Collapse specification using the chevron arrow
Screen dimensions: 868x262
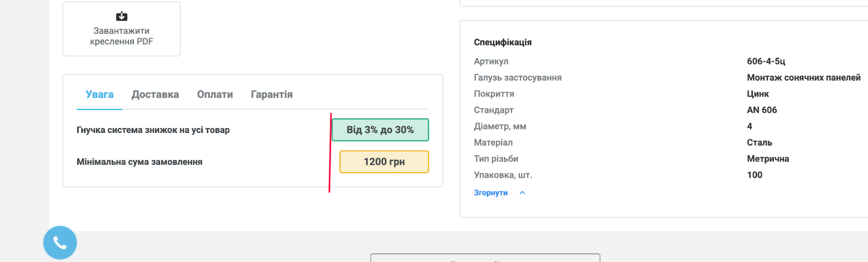522,193
